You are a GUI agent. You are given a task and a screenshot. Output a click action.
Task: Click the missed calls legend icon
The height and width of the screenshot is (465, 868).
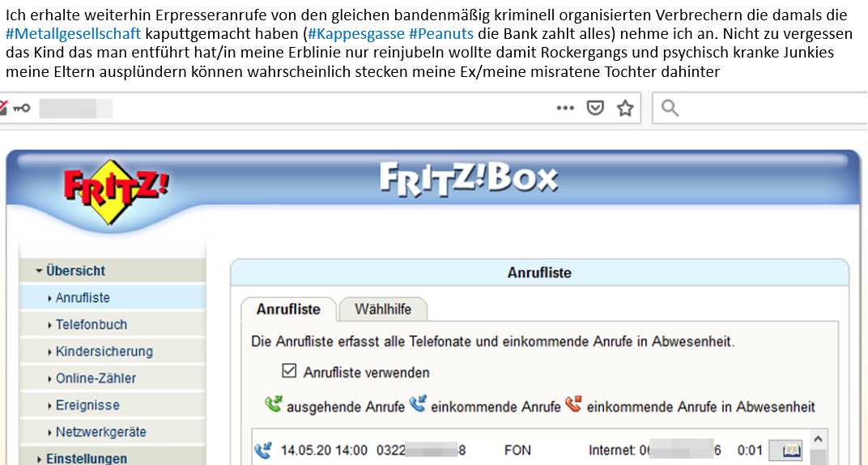pos(574,404)
